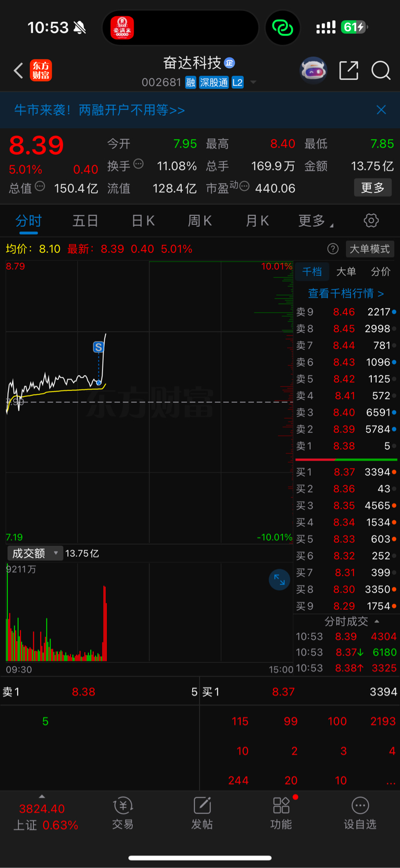Open the 发帖 post icon
Image resolution: width=400 pixels, height=868 pixels.
[x=202, y=813]
